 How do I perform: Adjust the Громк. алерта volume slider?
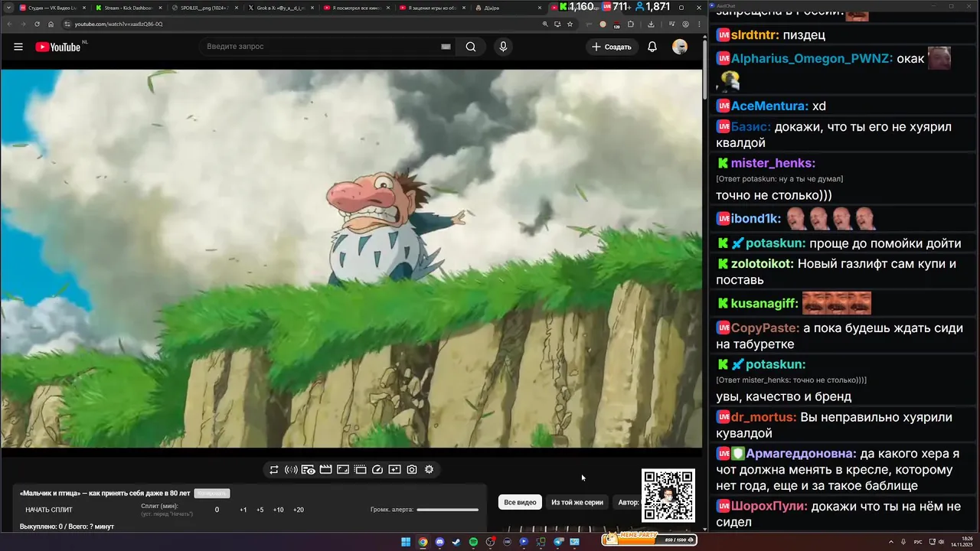[x=447, y=510]
